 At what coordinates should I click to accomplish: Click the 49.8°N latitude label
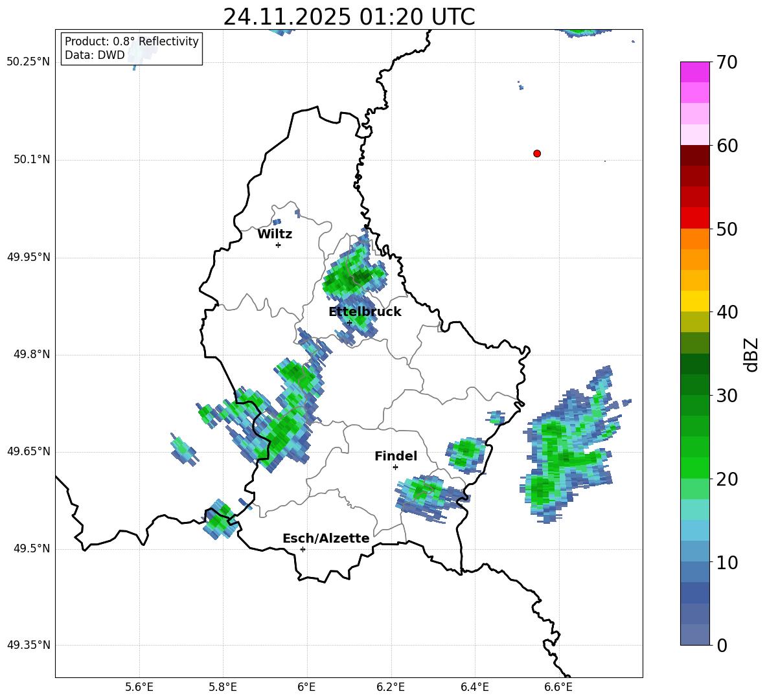[31, 354]
